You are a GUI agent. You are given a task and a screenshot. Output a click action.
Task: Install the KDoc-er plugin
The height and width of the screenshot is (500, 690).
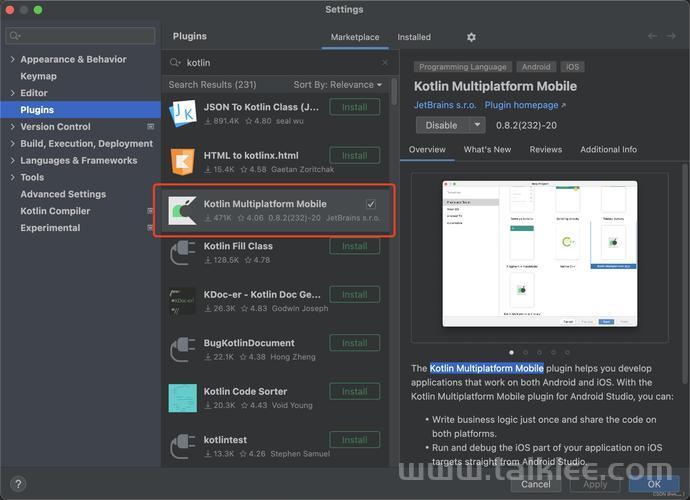point(355,294)
